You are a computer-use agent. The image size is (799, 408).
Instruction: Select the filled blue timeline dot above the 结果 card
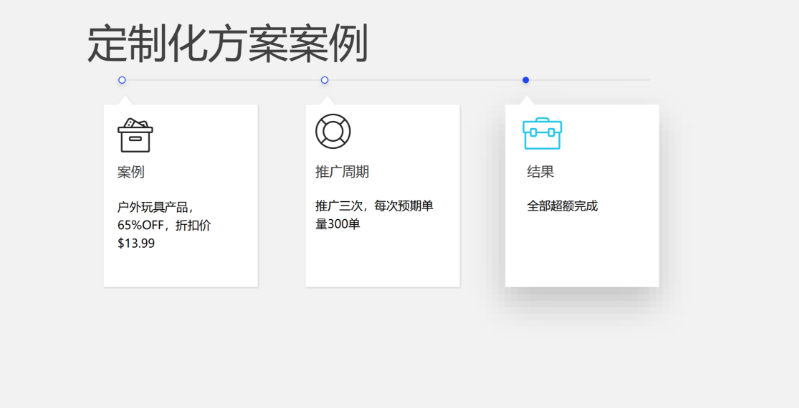pyautogui.click(x=526, y=80)
